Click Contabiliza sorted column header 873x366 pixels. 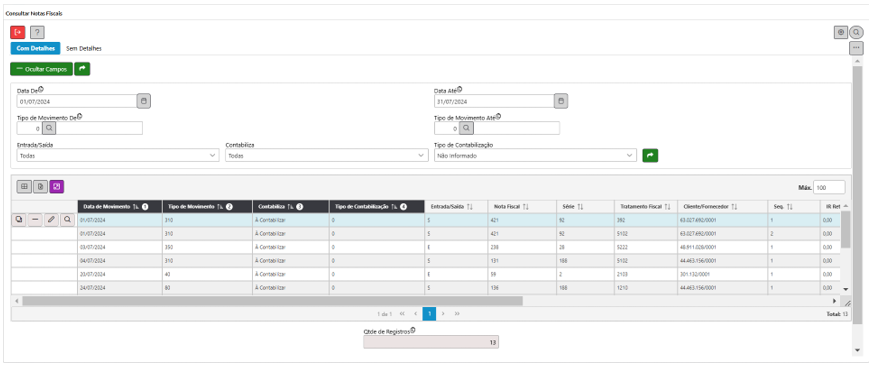291,207
